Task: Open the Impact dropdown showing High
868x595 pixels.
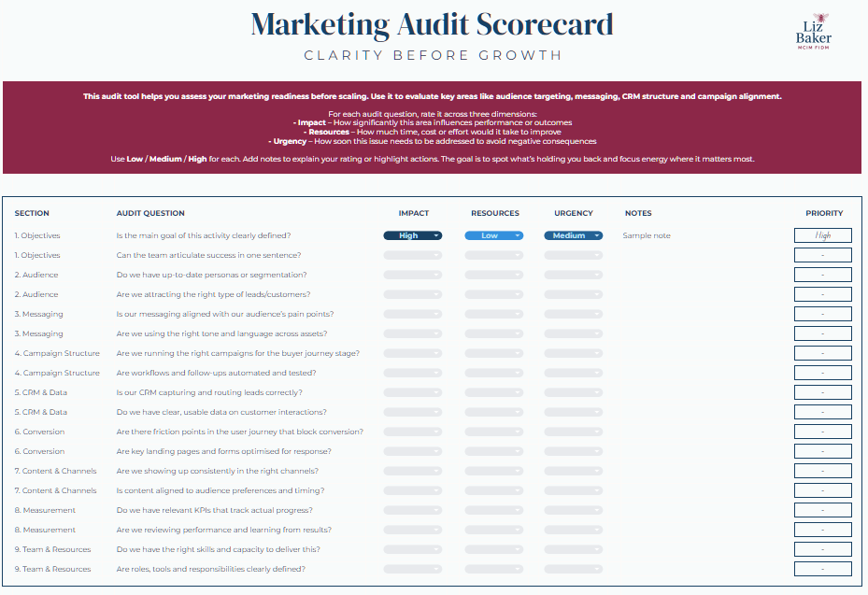Action: click(x=412, y=235)
